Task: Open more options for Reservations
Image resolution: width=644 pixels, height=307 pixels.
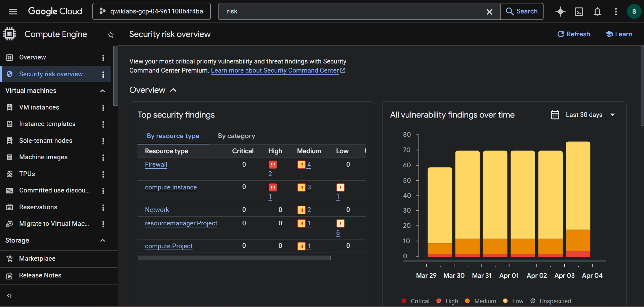Action: click(103, 208)
